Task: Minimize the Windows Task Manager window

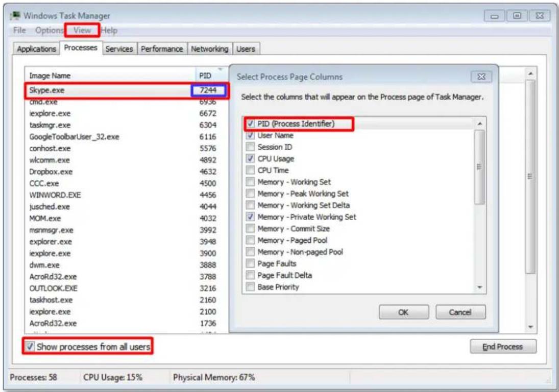Action: click(x=495, y=16)
